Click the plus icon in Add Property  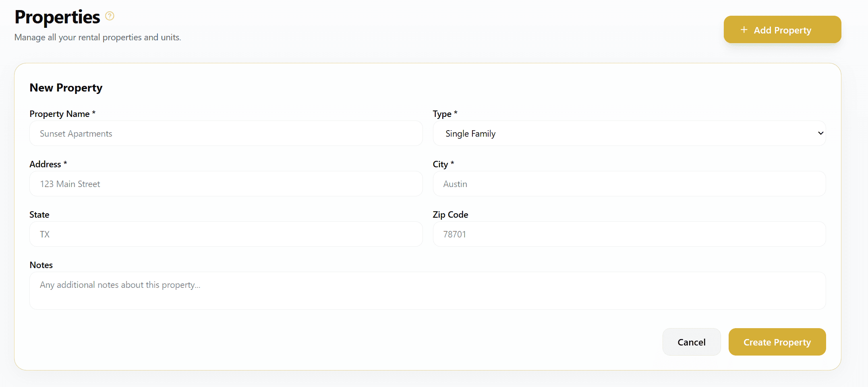[744, 30]
